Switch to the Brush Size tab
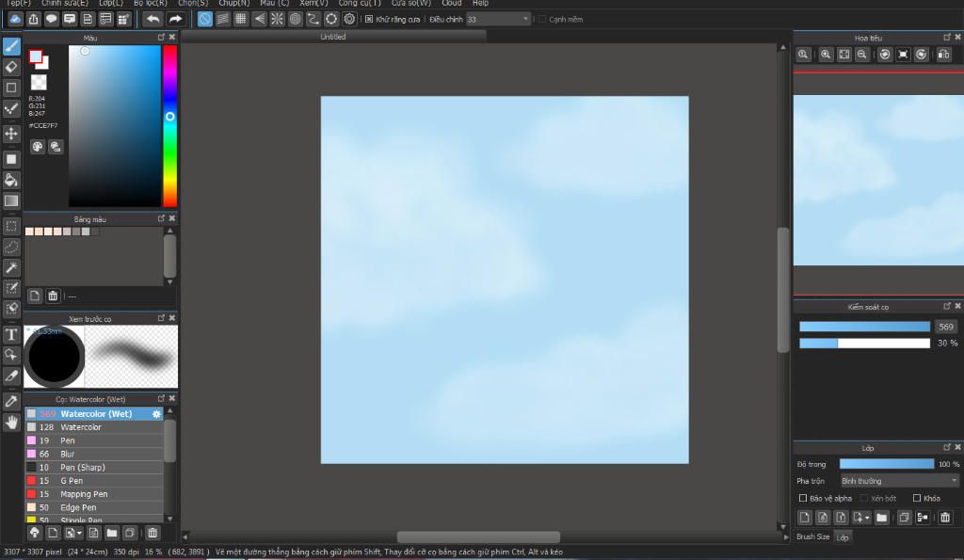The image size is (964, 560). point(812,536)
